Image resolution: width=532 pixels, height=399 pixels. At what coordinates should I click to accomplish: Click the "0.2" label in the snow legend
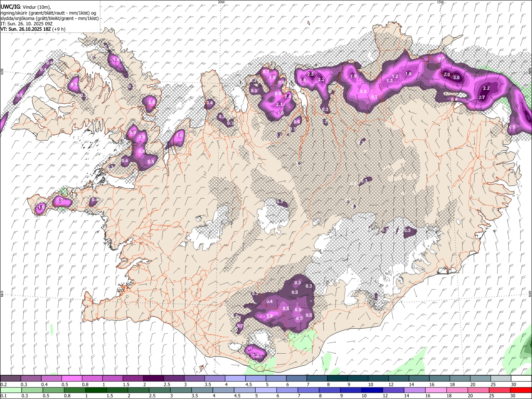[x=4, y=384]
